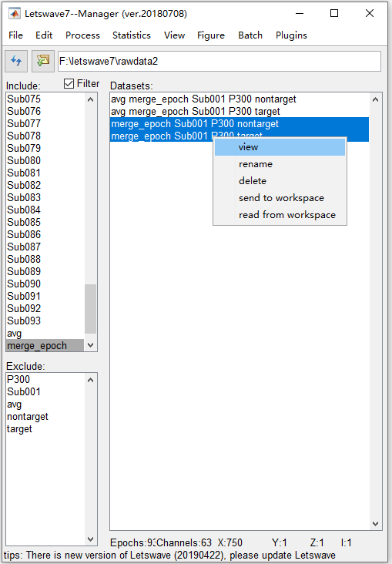Maximize the Letswave7 Manager window
This screenshot has width=392, height=564.
[334, 14]
